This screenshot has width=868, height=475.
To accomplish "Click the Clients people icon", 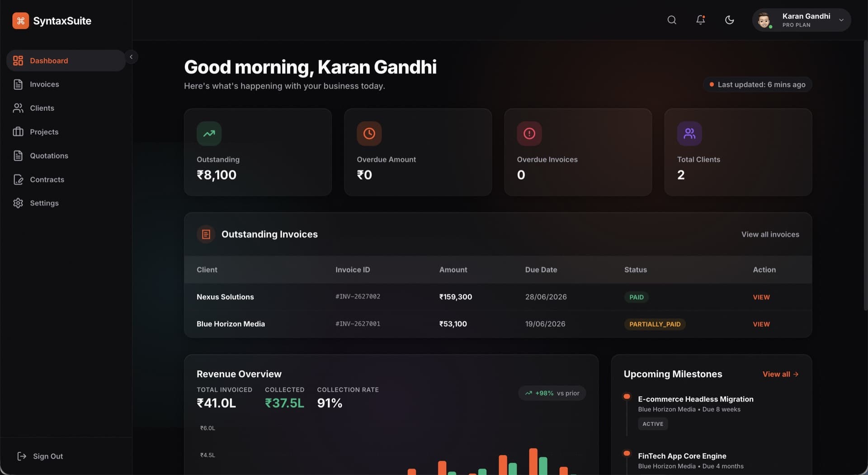I will (18, 108).
